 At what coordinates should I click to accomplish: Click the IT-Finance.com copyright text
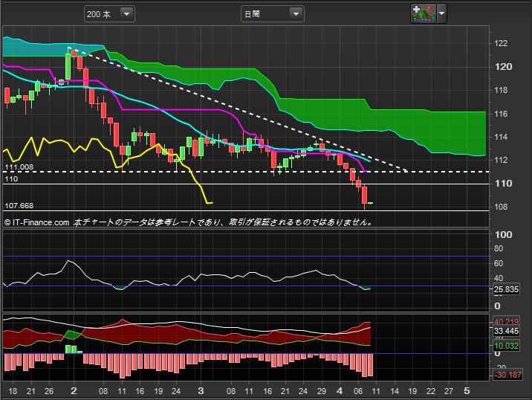point(36,222)
